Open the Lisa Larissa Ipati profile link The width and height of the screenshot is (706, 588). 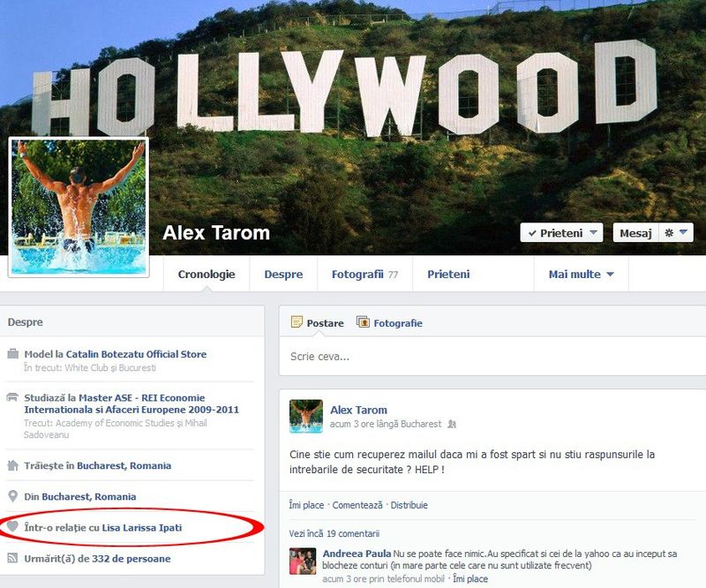[142, 528]
